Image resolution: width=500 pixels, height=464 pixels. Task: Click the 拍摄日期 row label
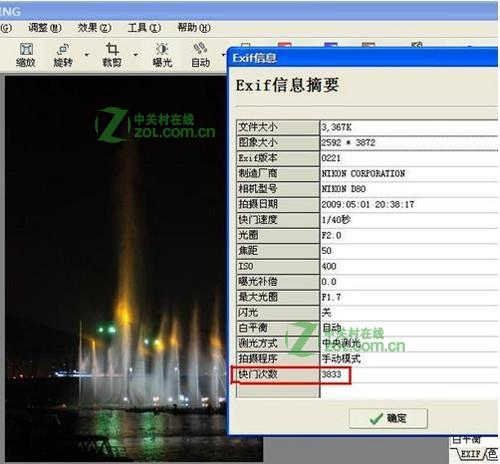point(258,204)
